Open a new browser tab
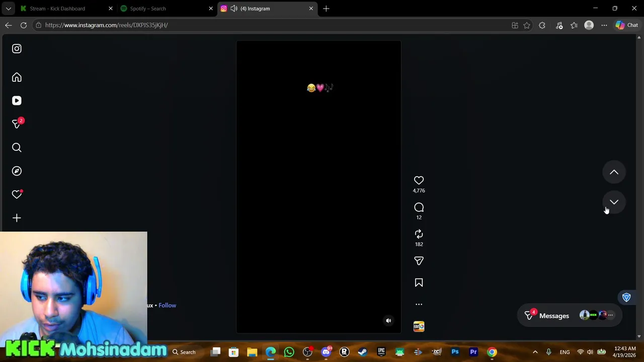Image resolution: width=644 pixels, height=362 pixels. pyautogui.click(x=326, y=9)
